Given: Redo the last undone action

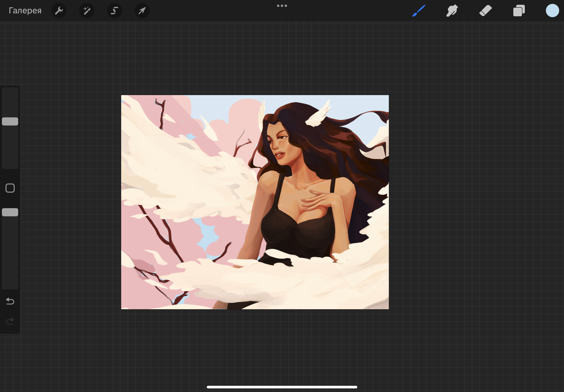Looking at the screenshot, I should [x=10, y=321].
